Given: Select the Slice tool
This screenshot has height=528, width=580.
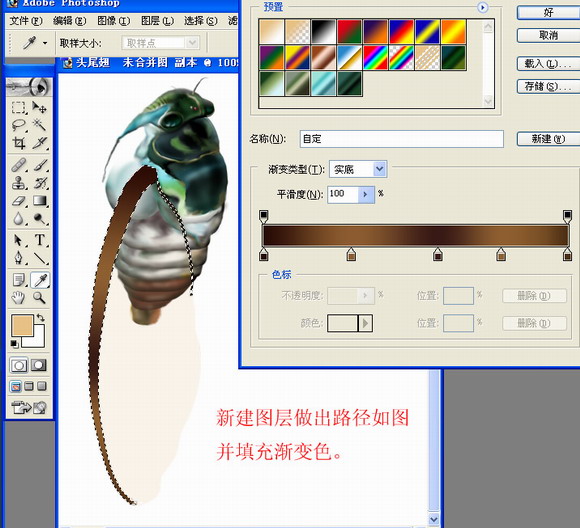Looking at the screenshot, I should (x=39, y=142).
